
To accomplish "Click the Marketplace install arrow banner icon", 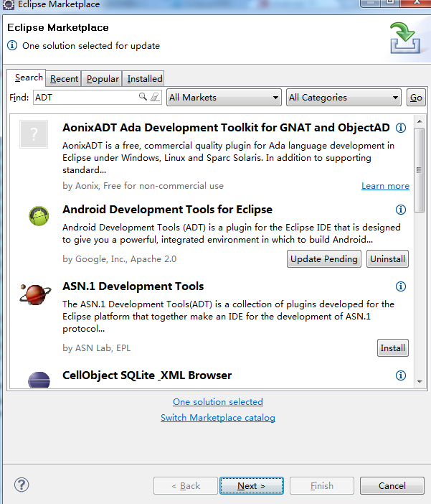I will 405,38.
